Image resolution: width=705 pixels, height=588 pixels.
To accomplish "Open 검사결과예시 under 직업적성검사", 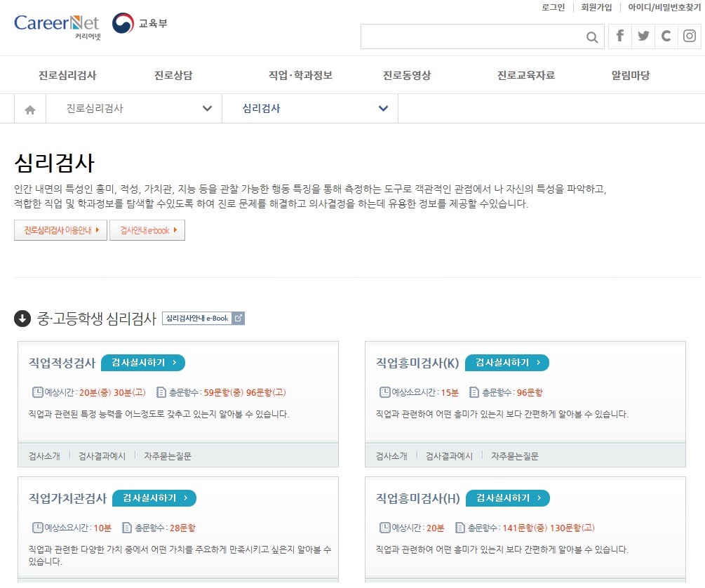I will tap(102, 456).
